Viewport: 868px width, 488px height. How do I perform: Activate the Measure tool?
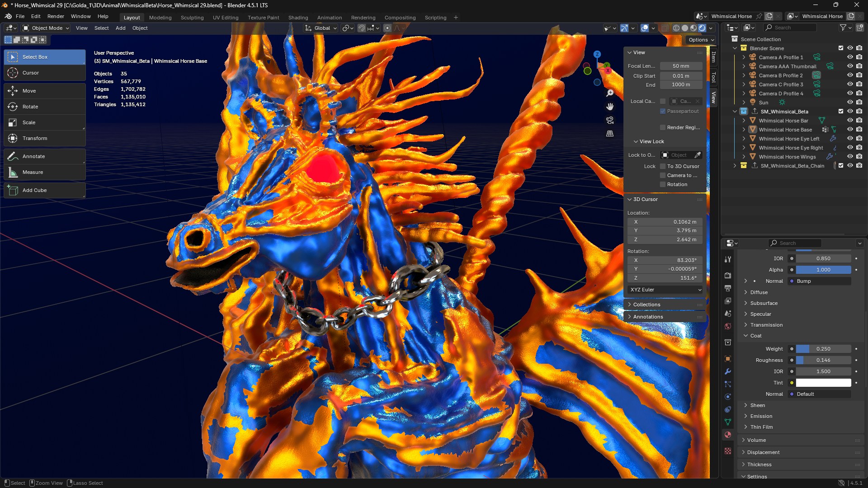(x=33, y=172)
